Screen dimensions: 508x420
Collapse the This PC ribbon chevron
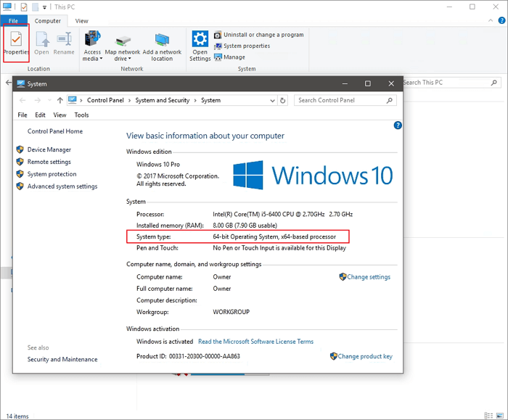[x=491, y=20]
